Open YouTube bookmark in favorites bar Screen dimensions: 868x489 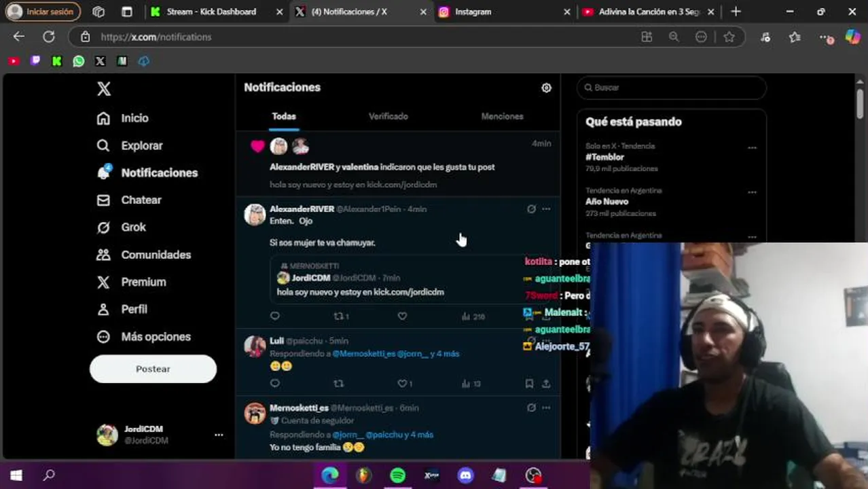(x=14, y=61)
